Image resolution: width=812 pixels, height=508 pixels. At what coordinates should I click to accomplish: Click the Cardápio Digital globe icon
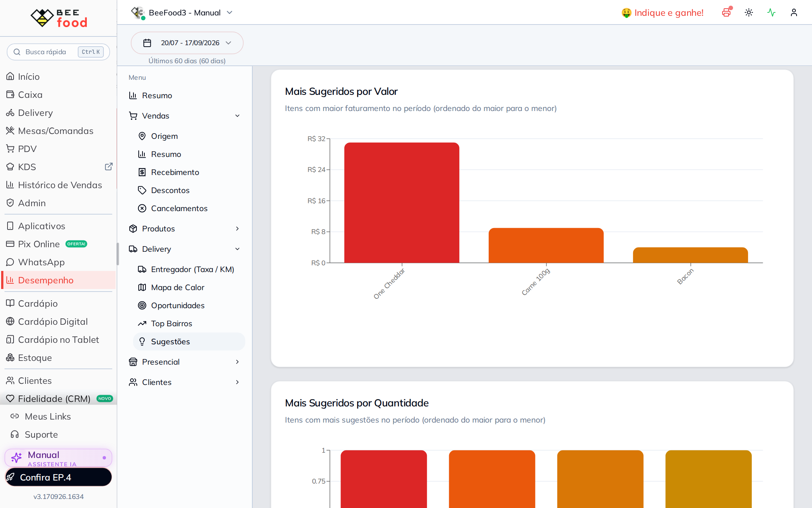[10, 321]
